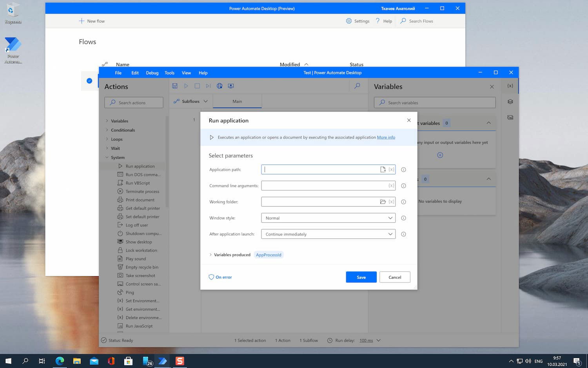Expand the Conditionals action group
This screenshot has height=368, width=588.
107,130
